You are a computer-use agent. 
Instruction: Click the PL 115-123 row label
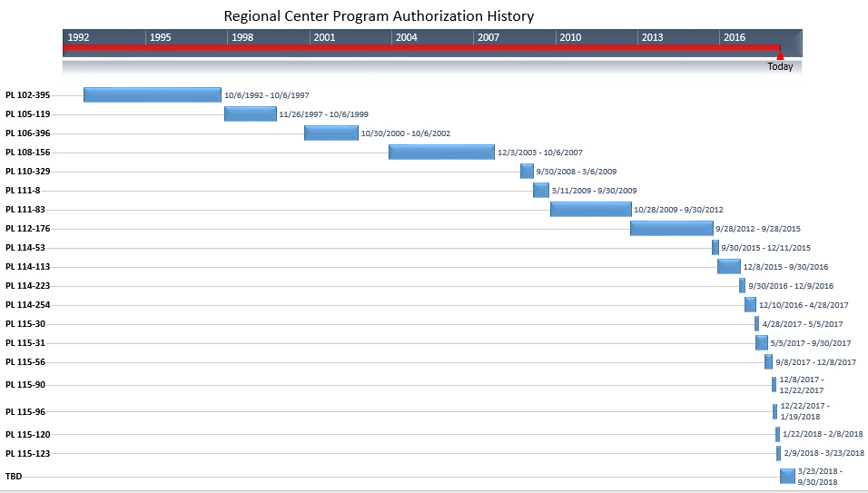click(27, 453)
